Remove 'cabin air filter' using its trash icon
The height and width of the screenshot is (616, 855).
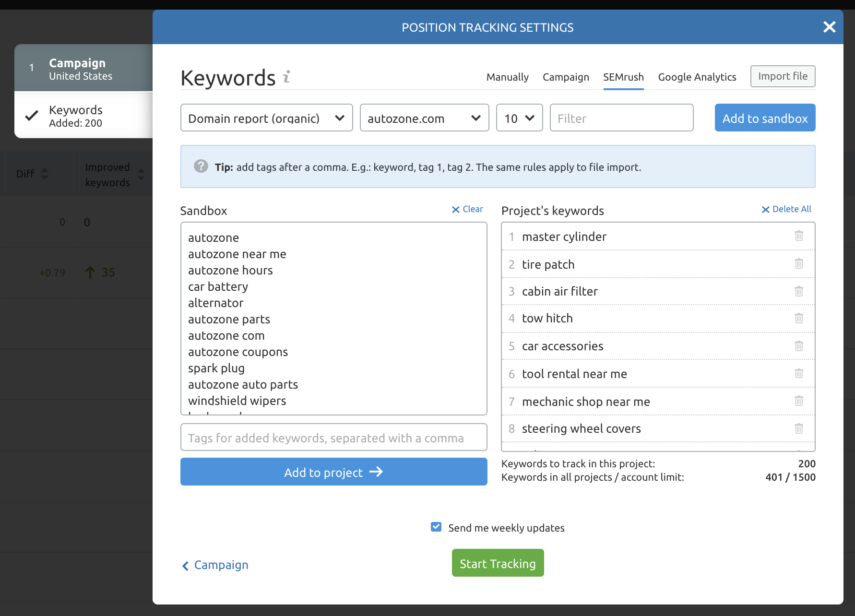pyautogui.click(x=799, y=291)
